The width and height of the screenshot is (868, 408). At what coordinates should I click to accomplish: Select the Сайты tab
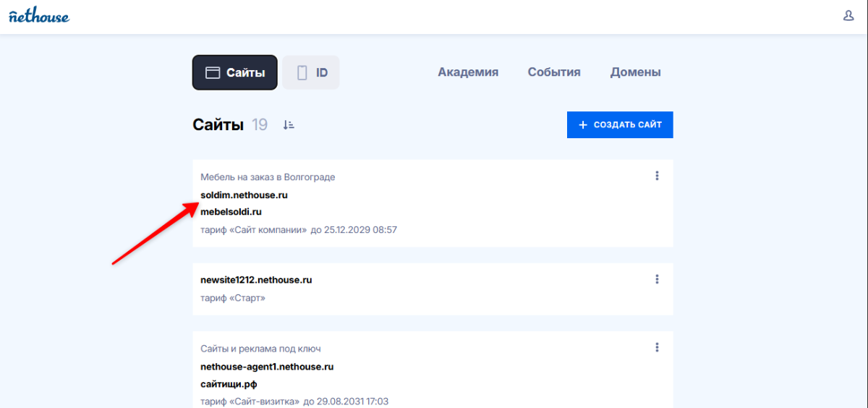click(234, 72)
